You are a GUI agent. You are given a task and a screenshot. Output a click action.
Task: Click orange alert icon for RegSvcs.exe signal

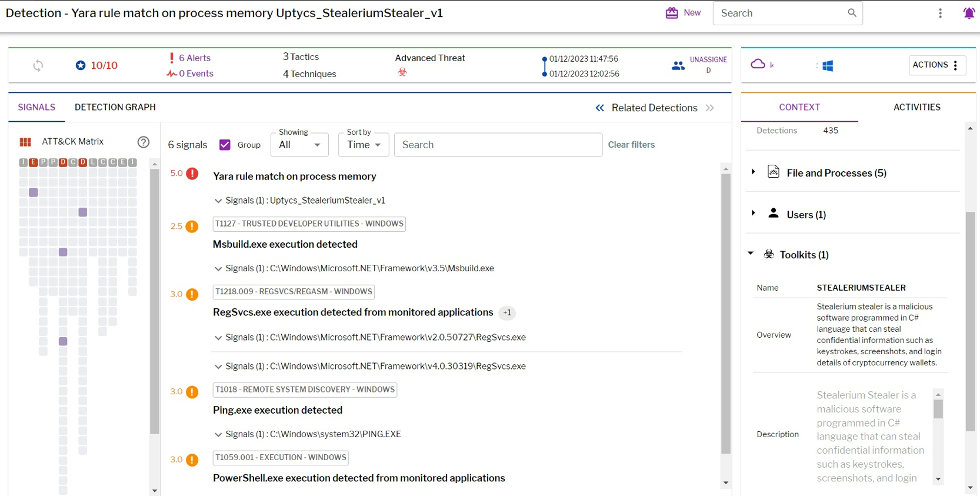192,294
